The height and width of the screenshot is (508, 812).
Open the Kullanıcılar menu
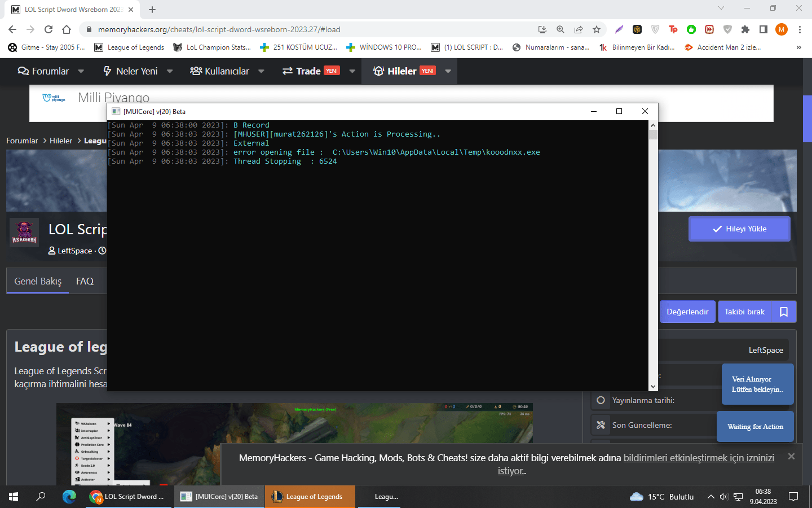pos(220,71)
